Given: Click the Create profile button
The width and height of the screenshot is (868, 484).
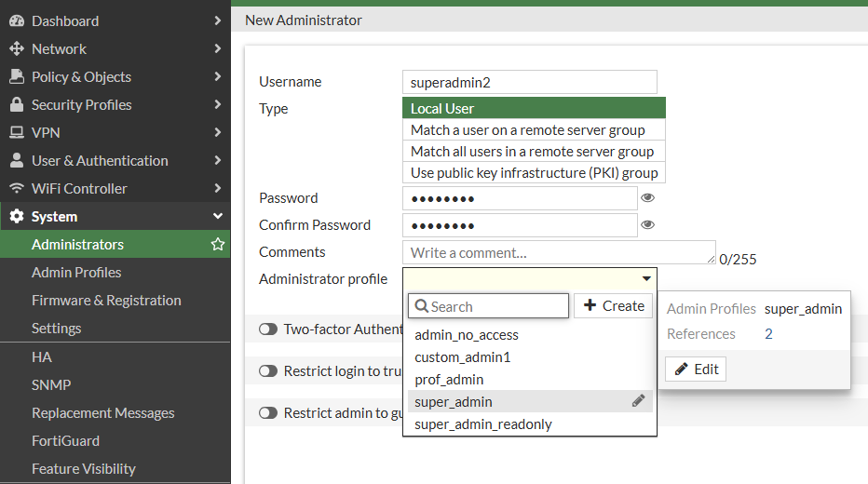Looking at the screenshot, I should tap(614, 306).
